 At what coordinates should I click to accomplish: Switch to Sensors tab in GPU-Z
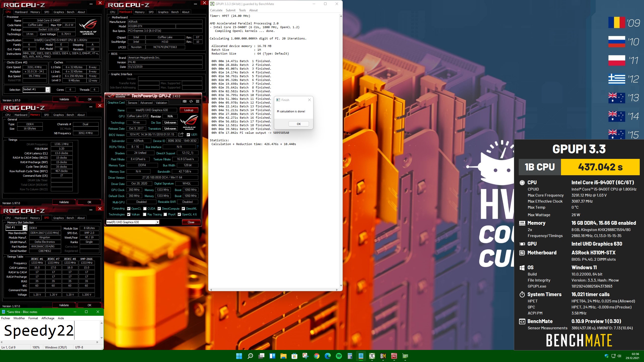click(x=132, y=103)
